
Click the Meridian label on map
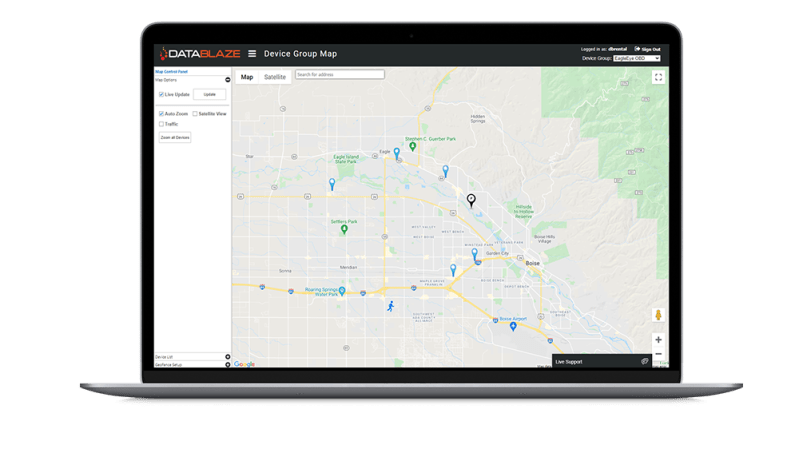point(349,267)
